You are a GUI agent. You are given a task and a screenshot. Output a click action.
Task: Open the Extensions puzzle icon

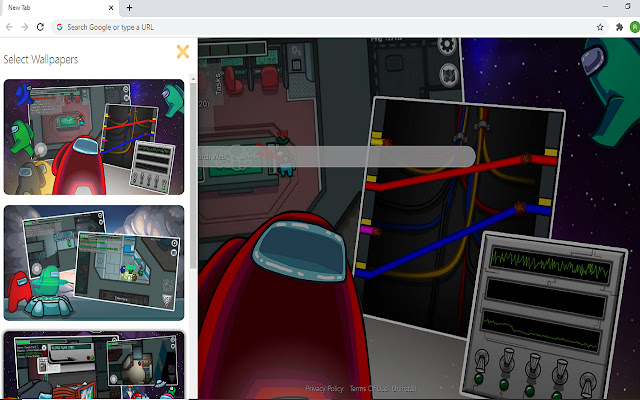[x=620, y=27]
